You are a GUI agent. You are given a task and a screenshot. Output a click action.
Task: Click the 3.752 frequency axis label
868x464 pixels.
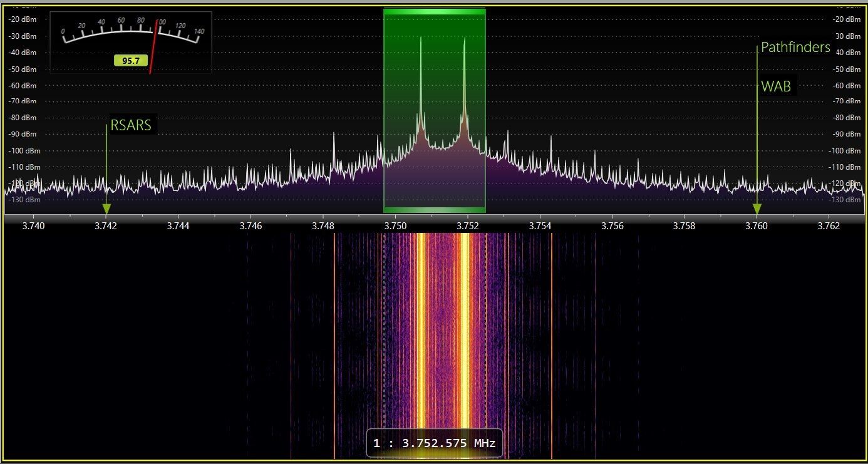[468, 226]
